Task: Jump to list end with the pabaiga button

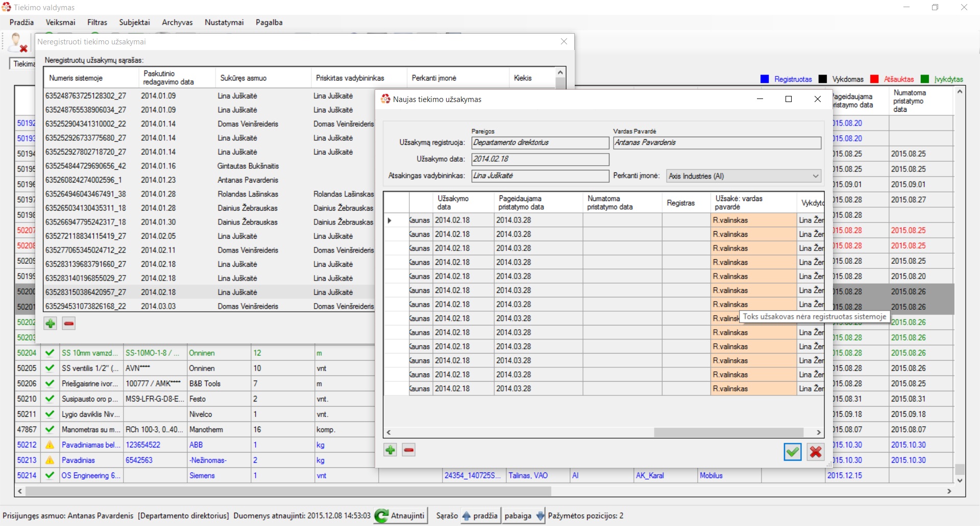Action: [524, 516]
